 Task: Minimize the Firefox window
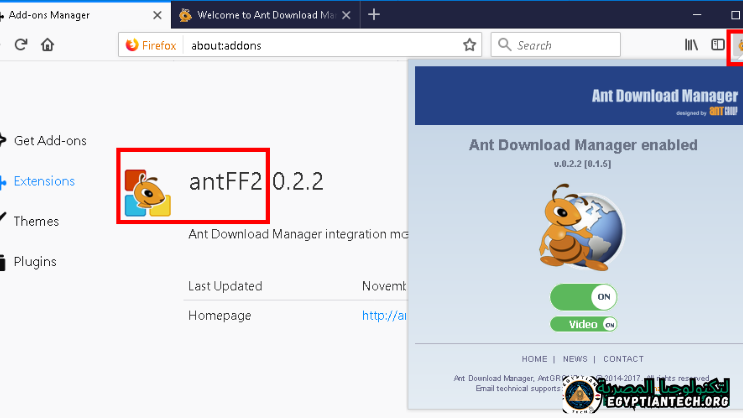[697, 15]
